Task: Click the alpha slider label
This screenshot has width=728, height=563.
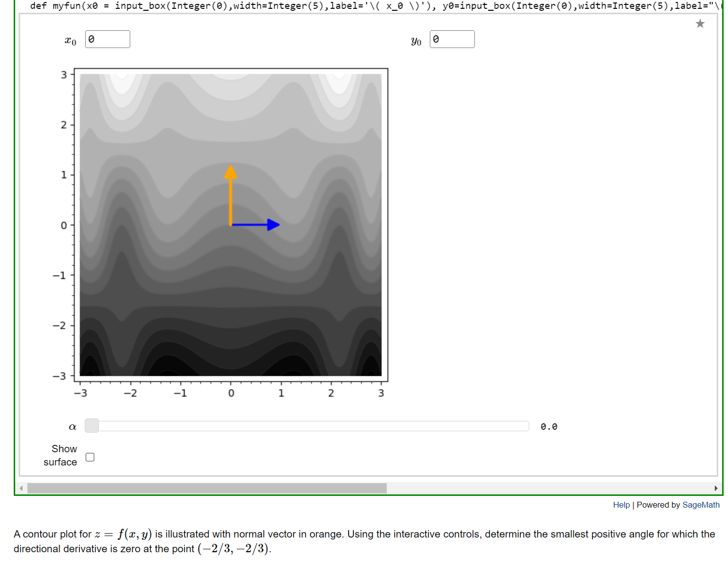Action: coord(72,426)
